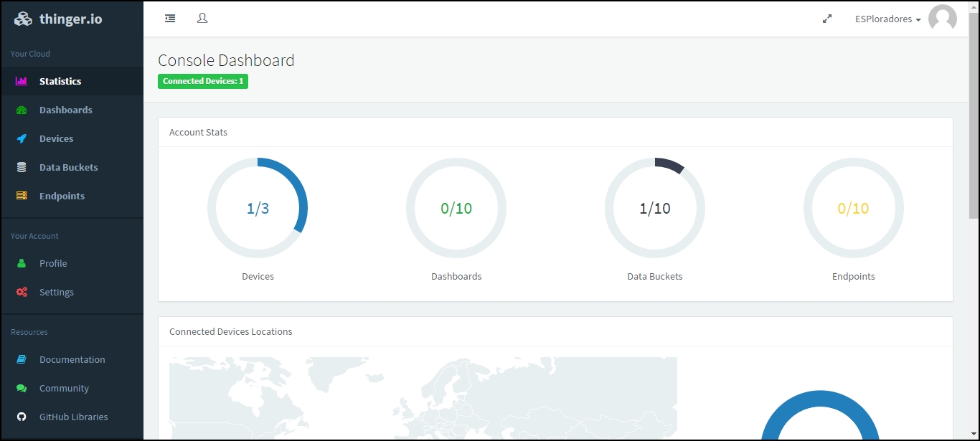Click the Dashboards 0/10 progress ring

pyautogui.click(x=456, y=208)
